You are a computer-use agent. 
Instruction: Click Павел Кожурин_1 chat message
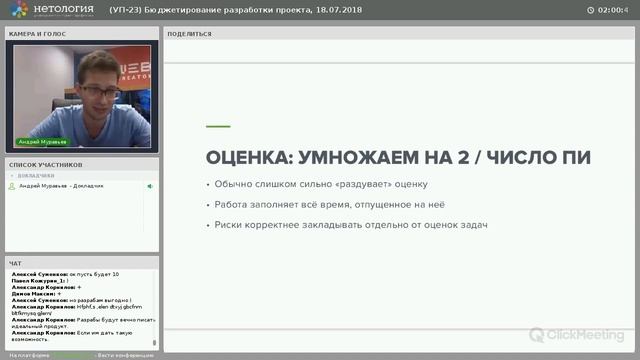[x=40, y=281]
